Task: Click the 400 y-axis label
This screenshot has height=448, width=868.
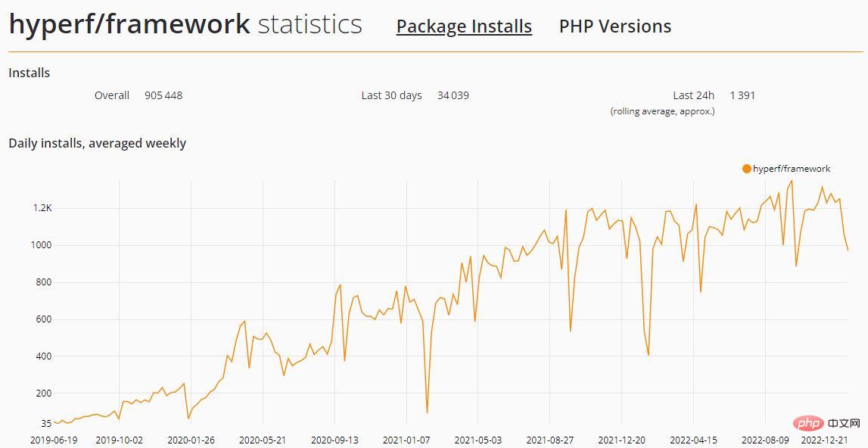Action: pos(44,356)
